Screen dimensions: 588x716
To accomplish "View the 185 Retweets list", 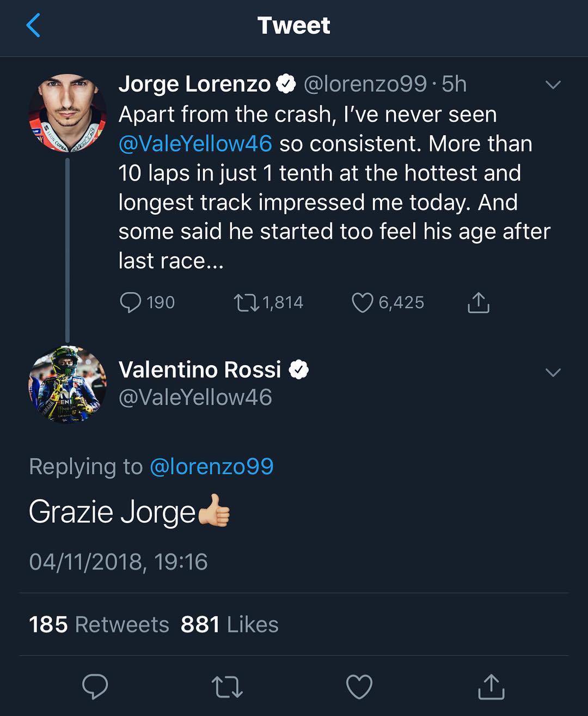I will 99,624.
